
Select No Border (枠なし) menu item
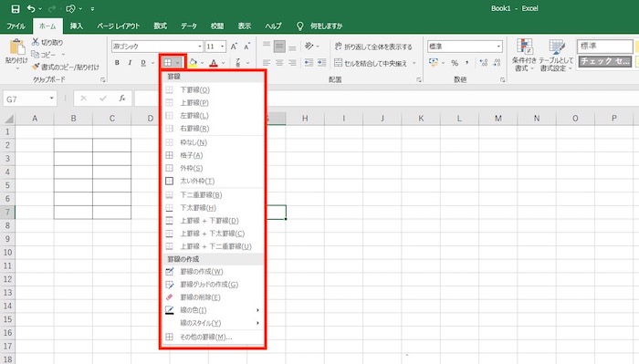214,142
